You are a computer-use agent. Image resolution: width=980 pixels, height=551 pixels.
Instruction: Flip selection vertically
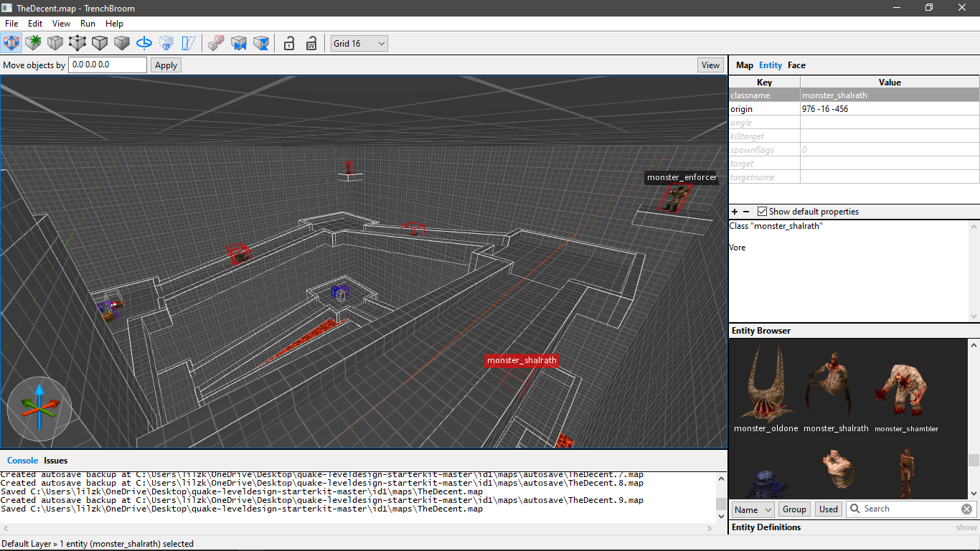tap(261, 43)
